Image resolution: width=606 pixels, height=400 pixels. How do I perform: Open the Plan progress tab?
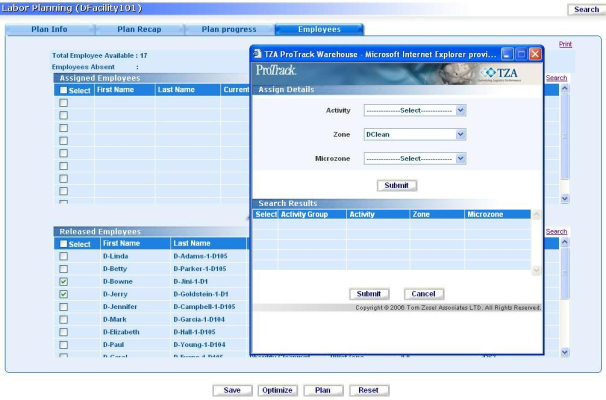(230, 29)
